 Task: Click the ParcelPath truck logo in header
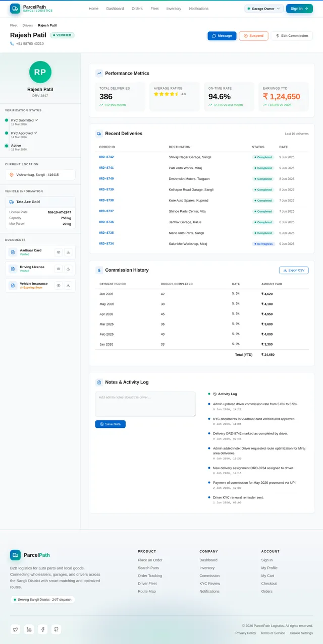[15, 8]
